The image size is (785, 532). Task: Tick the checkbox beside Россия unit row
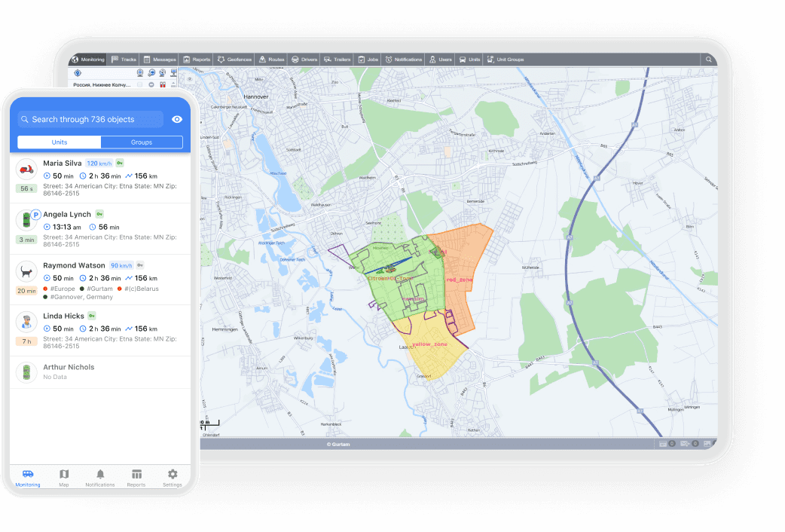139,85
